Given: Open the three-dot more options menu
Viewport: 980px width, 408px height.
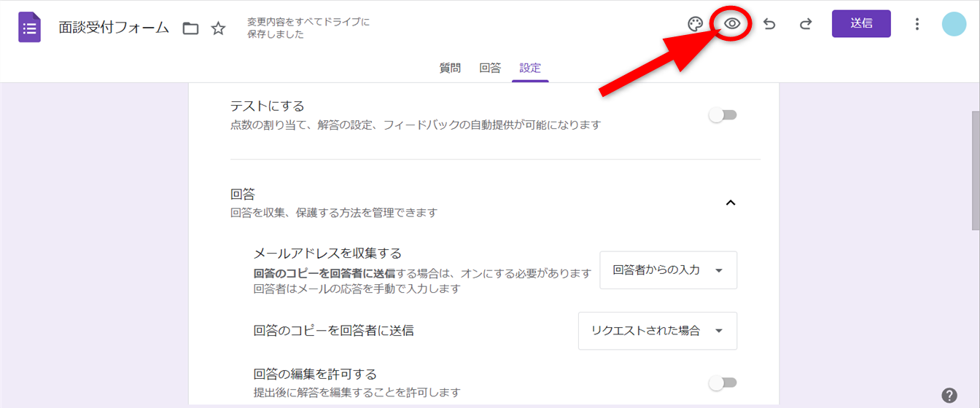Looking at the screenshot, I should 917,24.
